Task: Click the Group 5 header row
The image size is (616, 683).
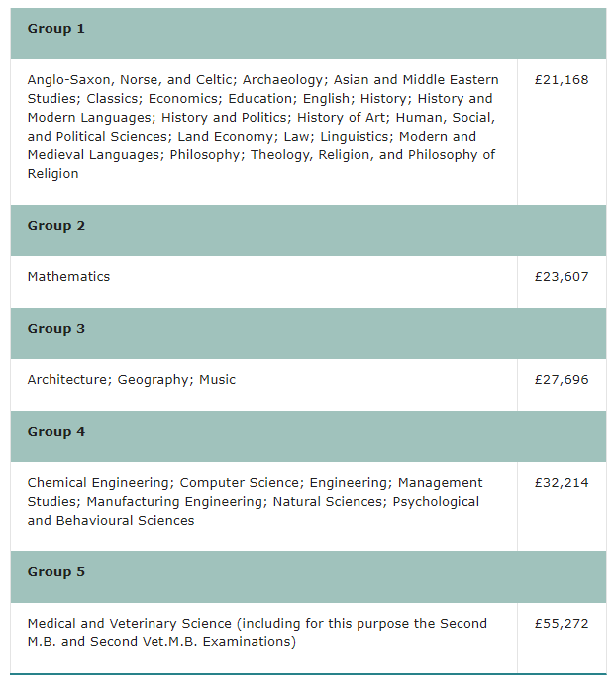Action: click(x=308, y=577)
